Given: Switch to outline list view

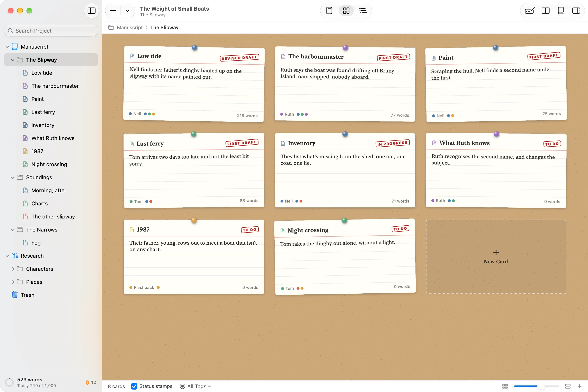Looking at the screenshot, I should (x=363, y=10).
